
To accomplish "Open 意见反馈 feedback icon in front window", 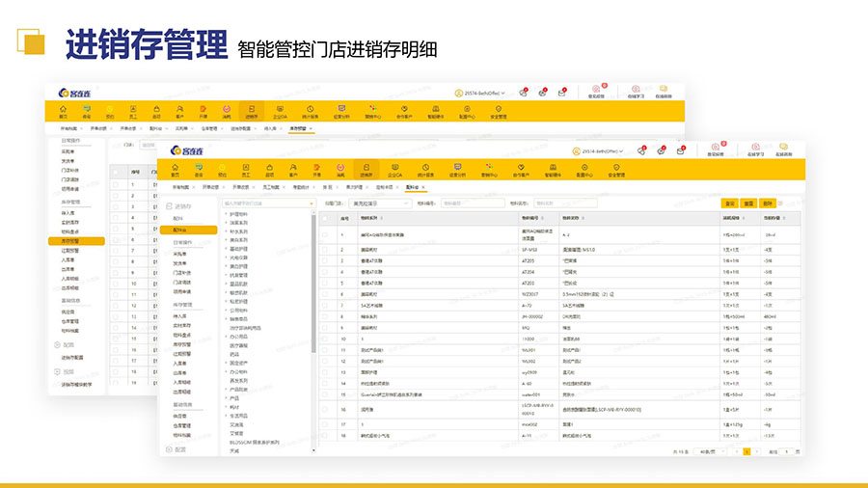I will [x=716, y=149].
